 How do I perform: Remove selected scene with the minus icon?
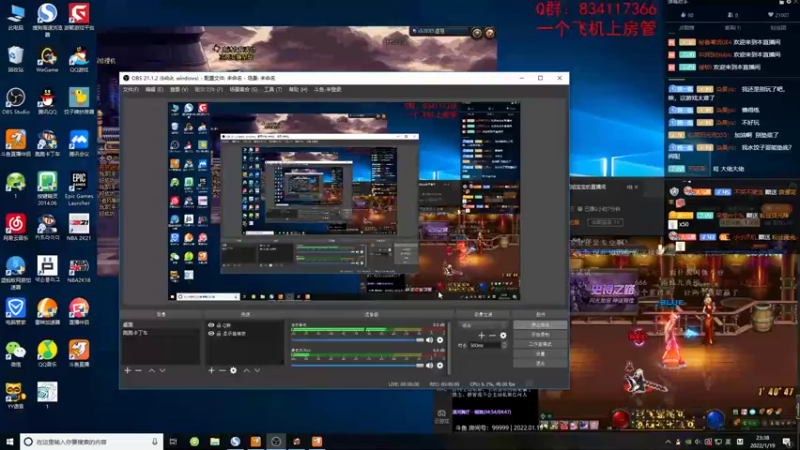click(x=138, y=370)
